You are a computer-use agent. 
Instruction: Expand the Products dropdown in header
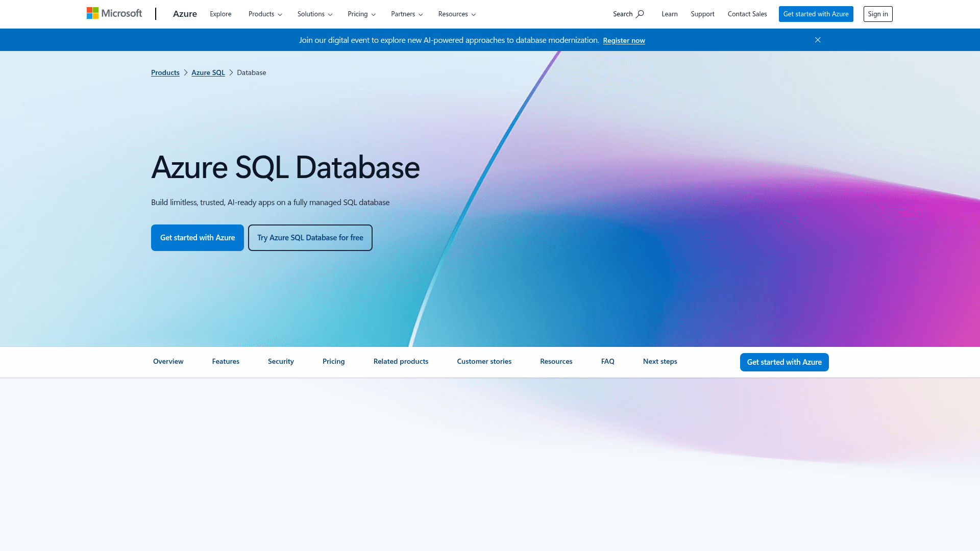(265, 14)
